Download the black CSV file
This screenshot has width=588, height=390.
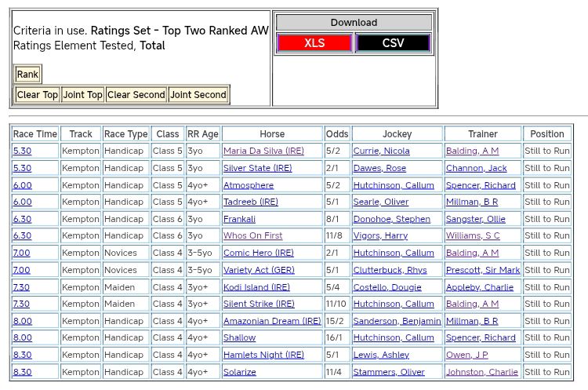click(x=393, y=43)
